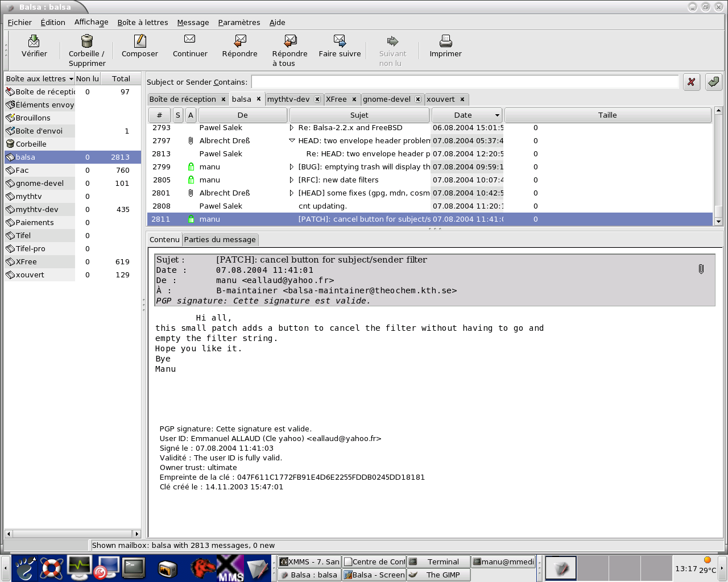The height and width of the screenshot is (582, 728).
Task: Click the attachment paperclip in message header
Action: tap(701, 269)
